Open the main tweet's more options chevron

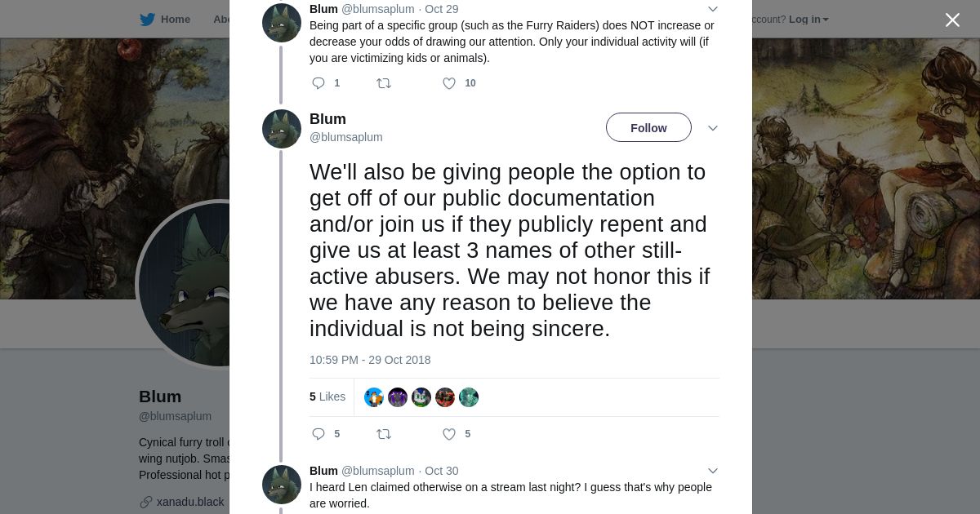pos(713,128)
